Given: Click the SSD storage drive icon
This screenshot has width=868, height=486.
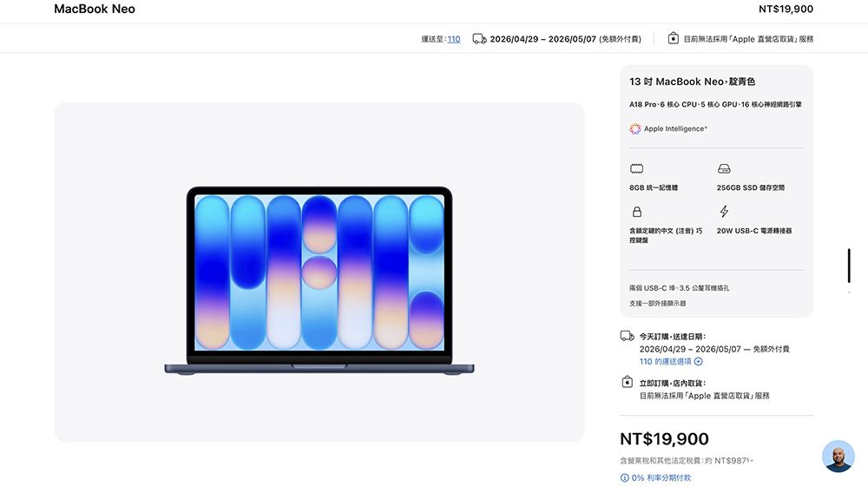Looking at the screenshot, I should [724, 168].
